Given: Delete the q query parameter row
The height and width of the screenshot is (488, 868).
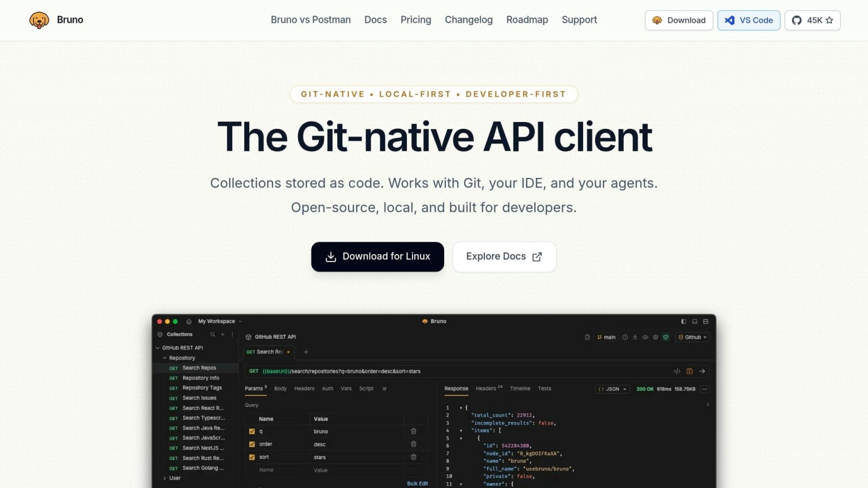Looking at the screenshot, I should click(x=414, y=431).
